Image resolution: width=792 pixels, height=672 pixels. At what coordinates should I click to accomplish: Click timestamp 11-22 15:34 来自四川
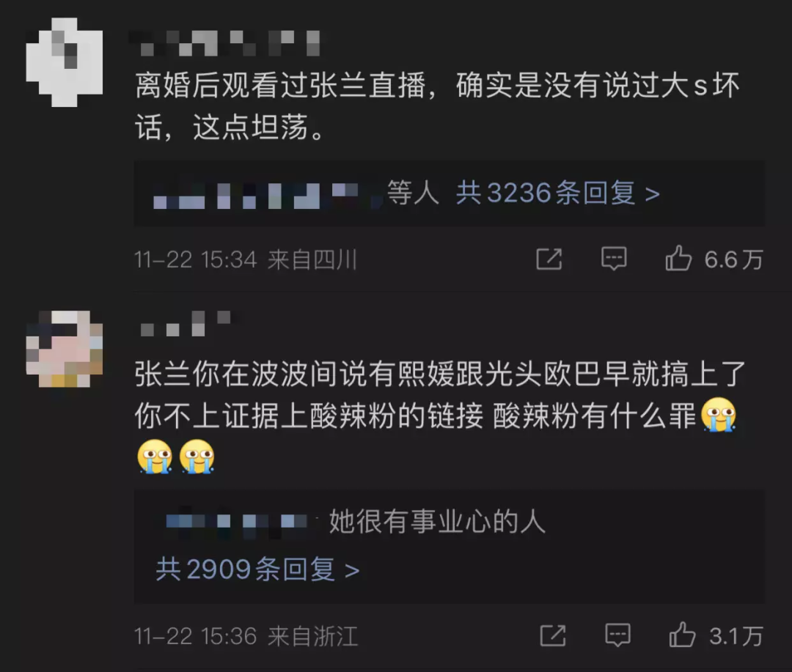click(246, 260)
